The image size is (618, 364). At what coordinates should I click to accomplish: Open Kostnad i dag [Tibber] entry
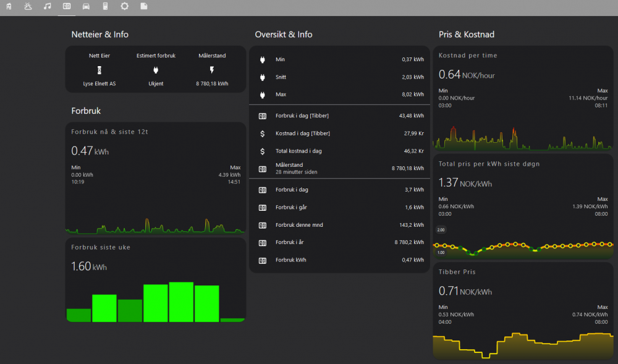339,133
